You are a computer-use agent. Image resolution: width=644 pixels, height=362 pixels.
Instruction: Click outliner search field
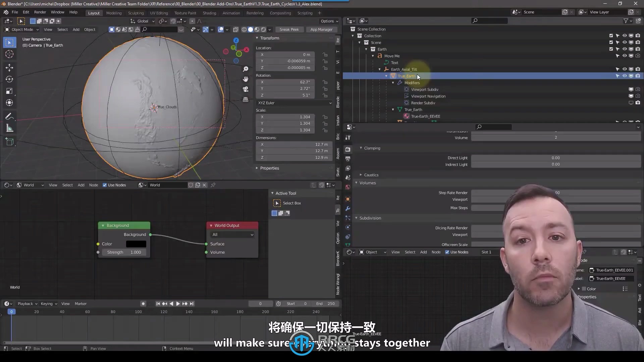click(x=489, y=21)
